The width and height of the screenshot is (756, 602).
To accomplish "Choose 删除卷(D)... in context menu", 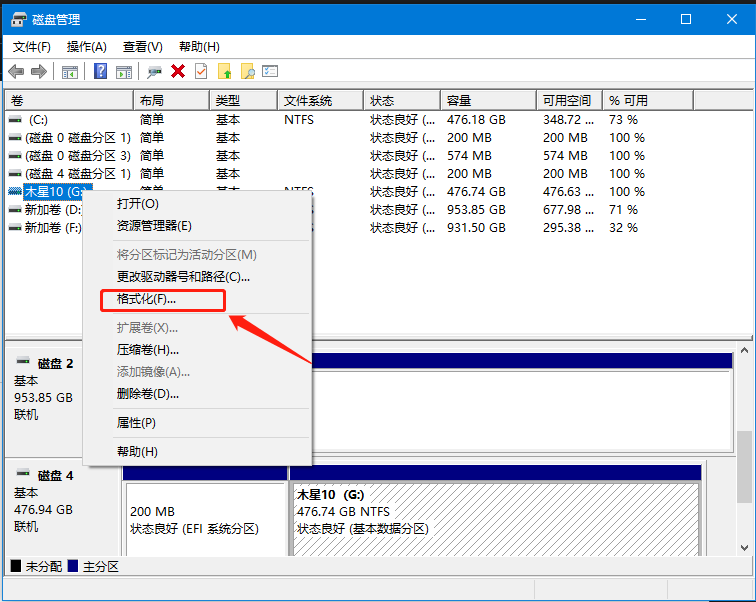I will [148, 394].
